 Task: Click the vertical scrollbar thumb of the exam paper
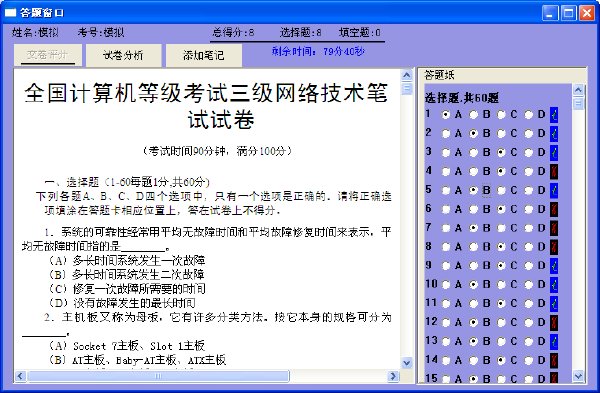pos(407,88)
